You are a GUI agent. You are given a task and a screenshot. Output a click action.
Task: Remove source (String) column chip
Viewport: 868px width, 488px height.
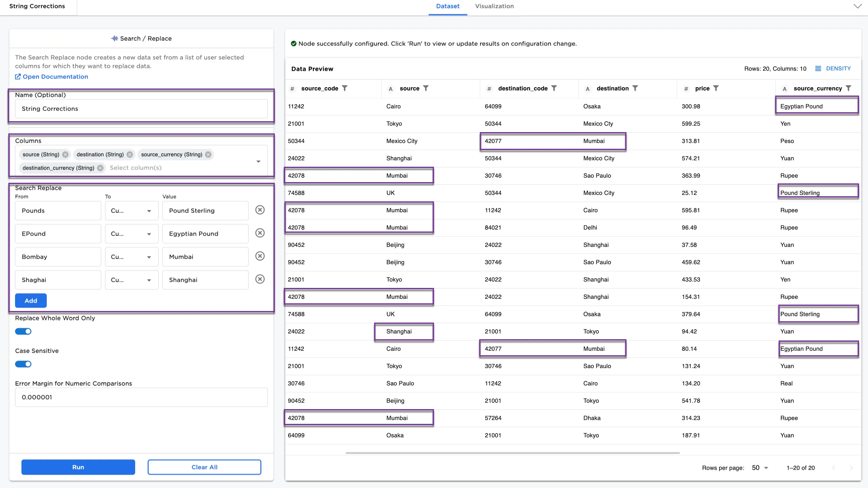click(x=65, y=155)
